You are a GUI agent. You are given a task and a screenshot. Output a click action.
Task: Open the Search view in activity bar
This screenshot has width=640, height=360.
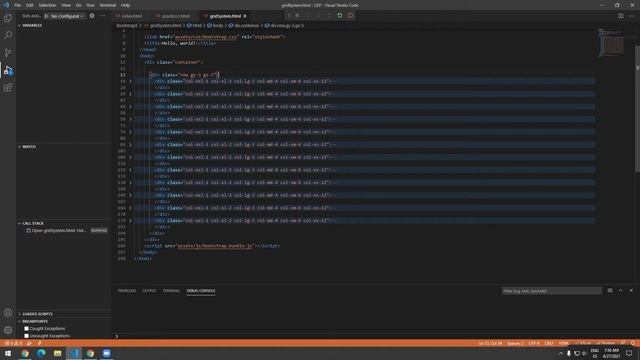(x=8, y=35)
